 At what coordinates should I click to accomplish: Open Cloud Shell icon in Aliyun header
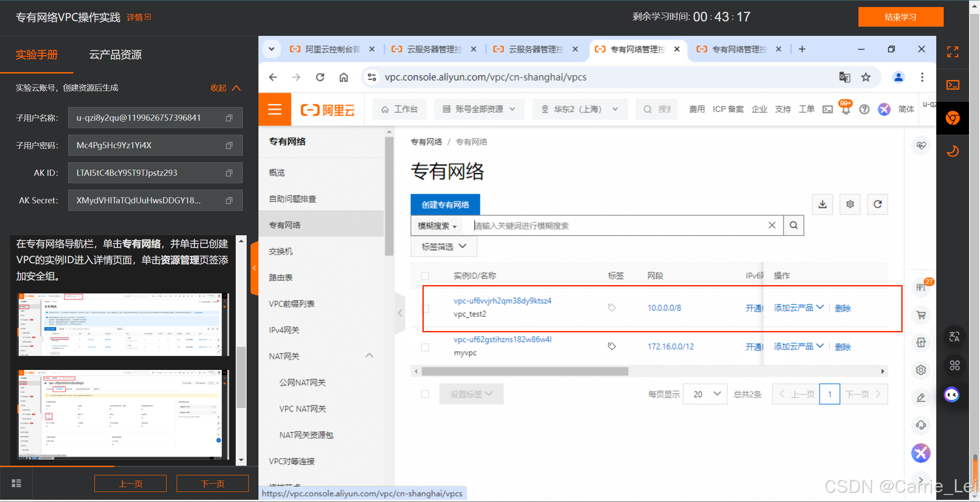(x=828, y=109)
